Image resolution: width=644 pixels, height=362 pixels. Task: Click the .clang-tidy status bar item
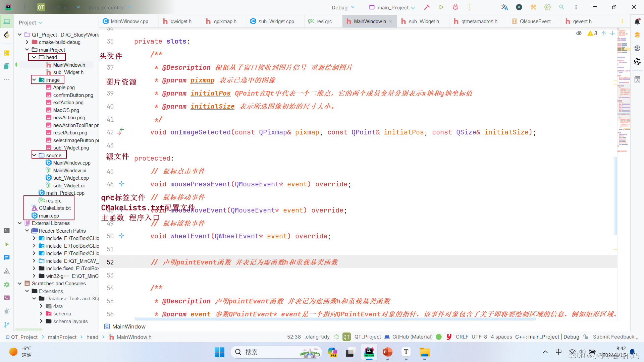tap(317, 337)
